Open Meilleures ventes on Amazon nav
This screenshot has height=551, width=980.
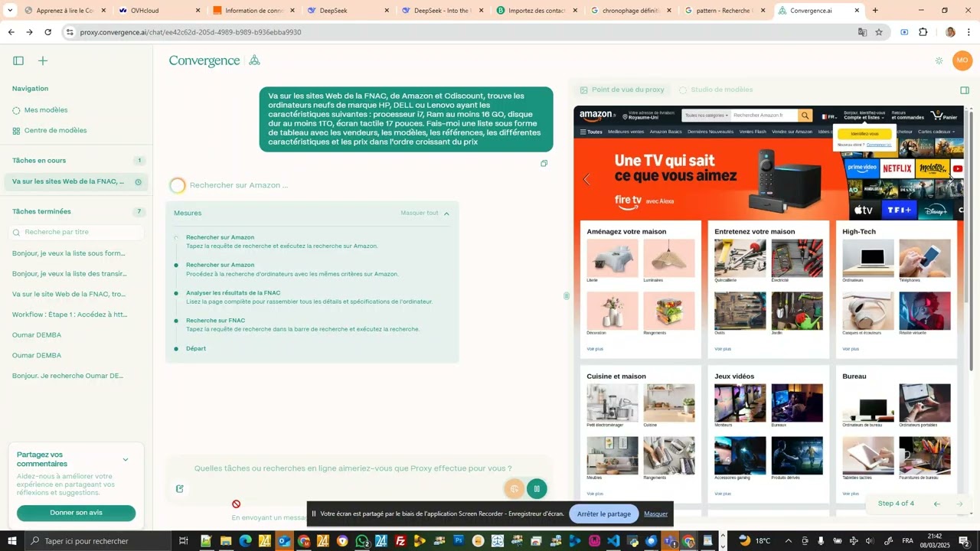coord(626,132)
